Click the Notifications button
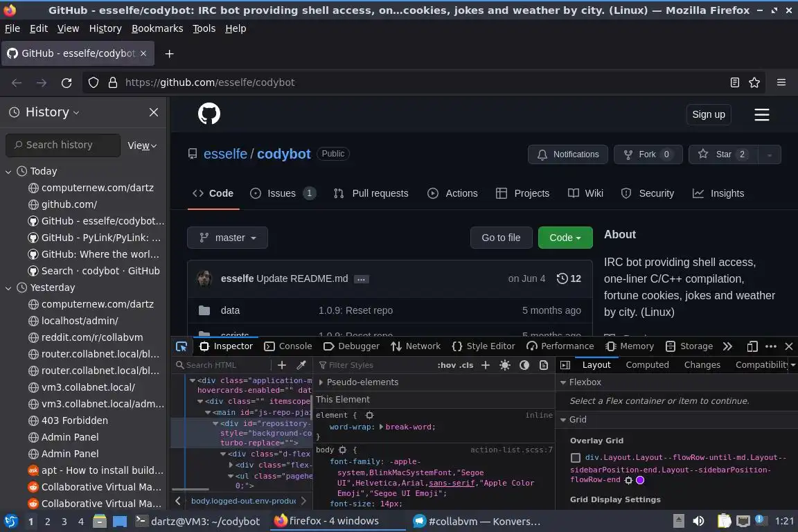798x532 pixels. pos(568,154)
